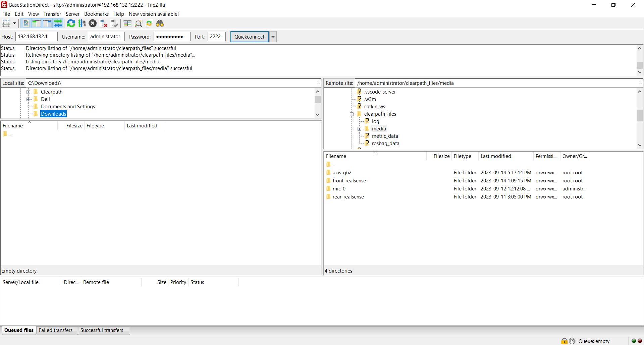The width and height of the screenshot is (644, 345).
Task: Toggle synchronized browsing
Action: click(149, 23)
